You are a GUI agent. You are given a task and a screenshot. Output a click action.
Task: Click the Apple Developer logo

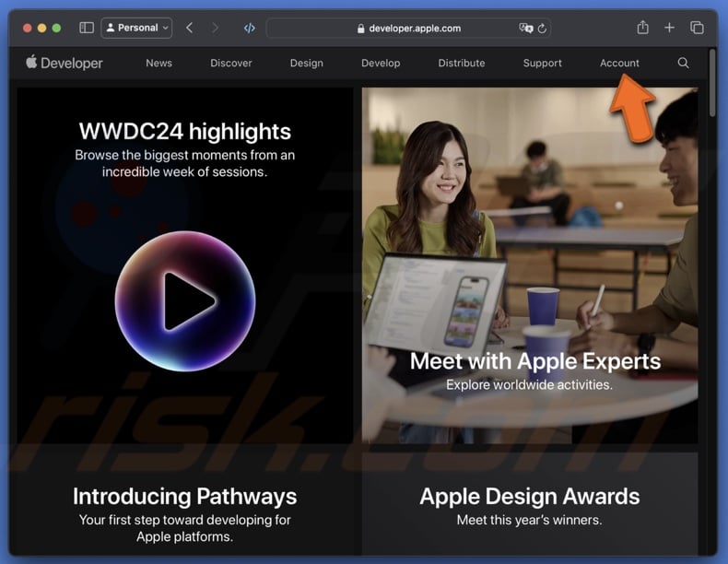(x=65, y=63)
